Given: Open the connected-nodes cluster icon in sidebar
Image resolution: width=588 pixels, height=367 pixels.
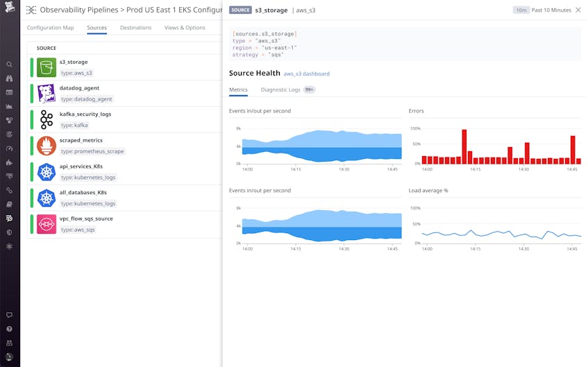Looking at the screenshot, I should pyautogui.click(x=10, y=120).
